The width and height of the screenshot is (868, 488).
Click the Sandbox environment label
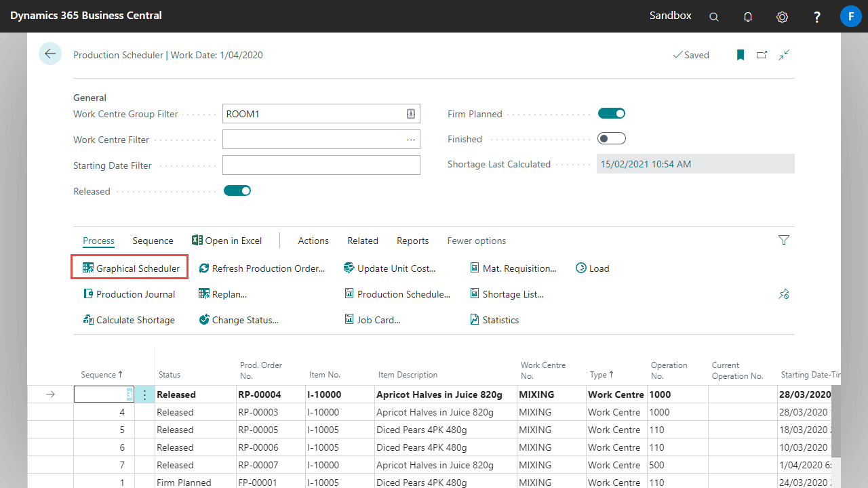[x=671, y=16]
